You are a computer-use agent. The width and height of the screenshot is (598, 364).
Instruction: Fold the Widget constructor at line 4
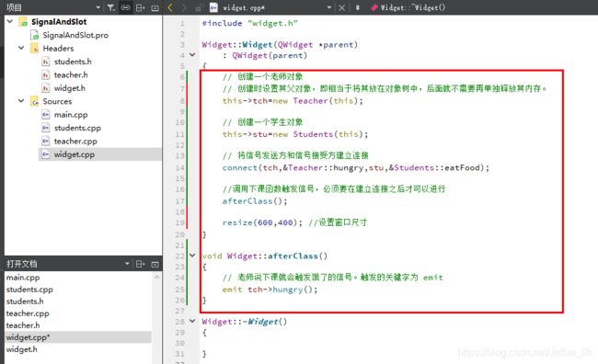click(x=192, y=55)
